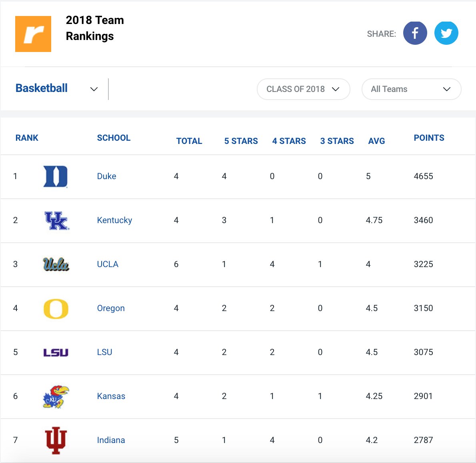Share rankings on Facebook
This screenshot has width=476, height=463.
(415, 33)
